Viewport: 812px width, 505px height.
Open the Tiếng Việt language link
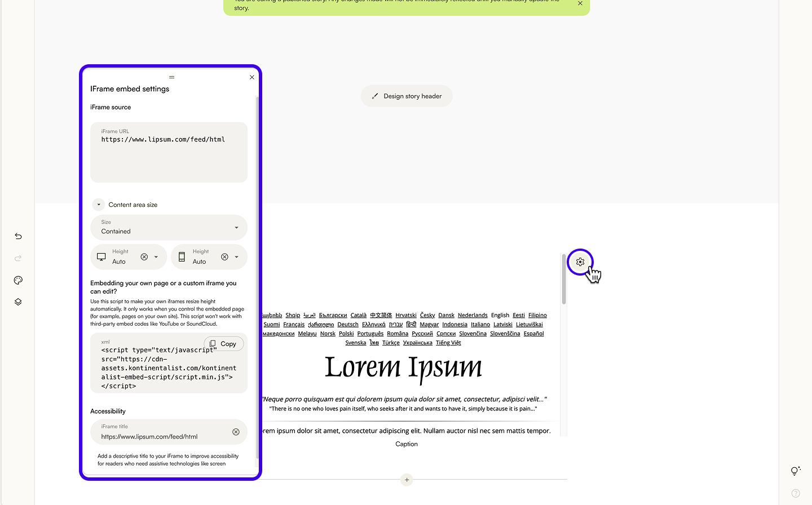coord(448,343)
